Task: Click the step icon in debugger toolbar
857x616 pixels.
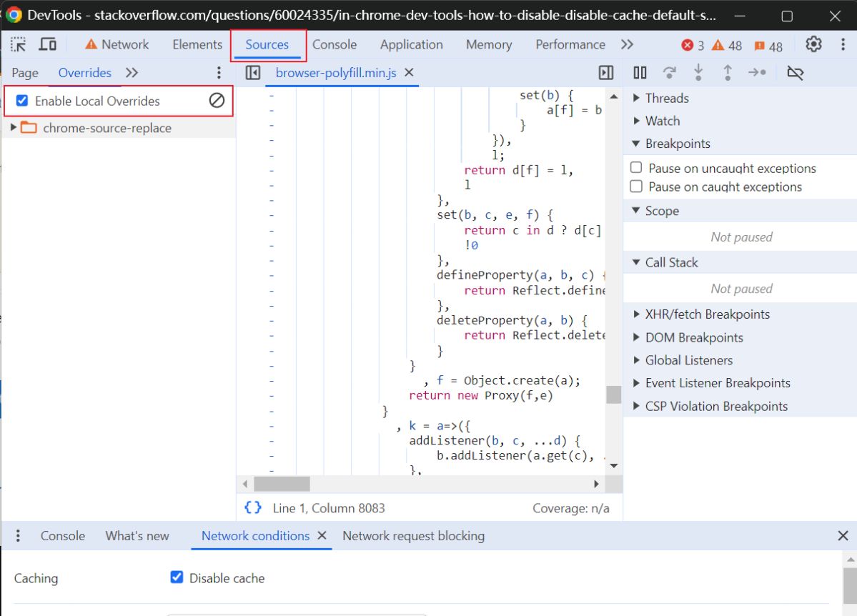Action: click(757, 72)
